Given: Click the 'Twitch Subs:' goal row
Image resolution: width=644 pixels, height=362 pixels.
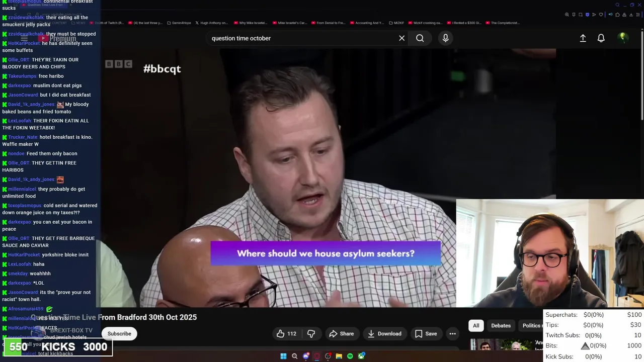Looking at the screenshot, I should point(594,335).
